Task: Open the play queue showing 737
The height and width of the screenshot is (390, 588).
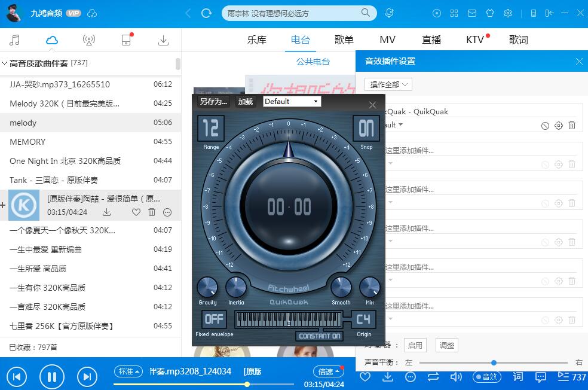Action: [x=571, y=376]
